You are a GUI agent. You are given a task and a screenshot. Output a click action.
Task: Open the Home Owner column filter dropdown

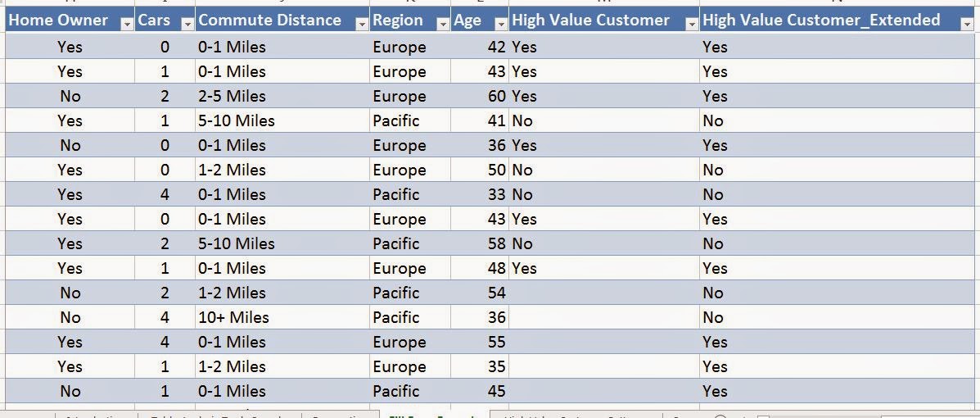pos(127,24)
